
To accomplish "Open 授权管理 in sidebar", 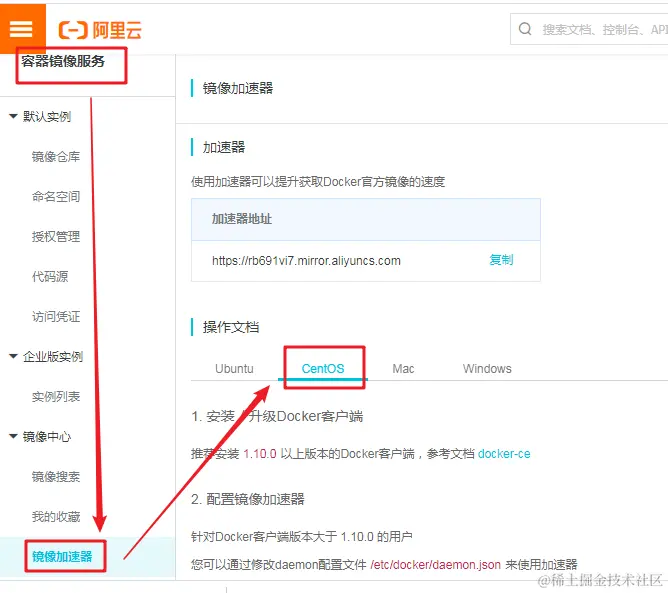I will tap(56, 236).
